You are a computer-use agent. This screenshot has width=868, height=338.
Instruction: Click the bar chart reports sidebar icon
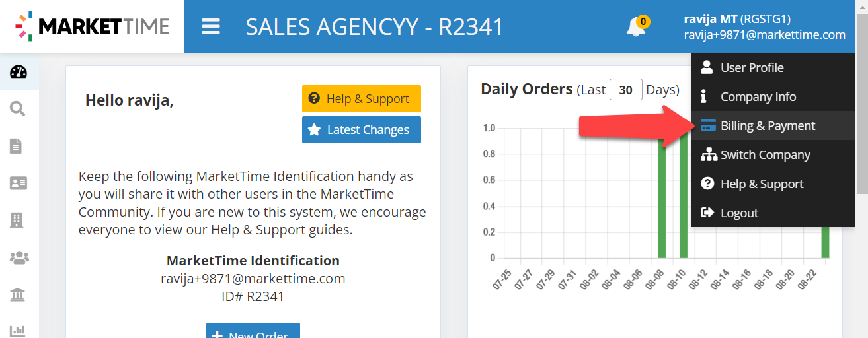tap(18, 331)
